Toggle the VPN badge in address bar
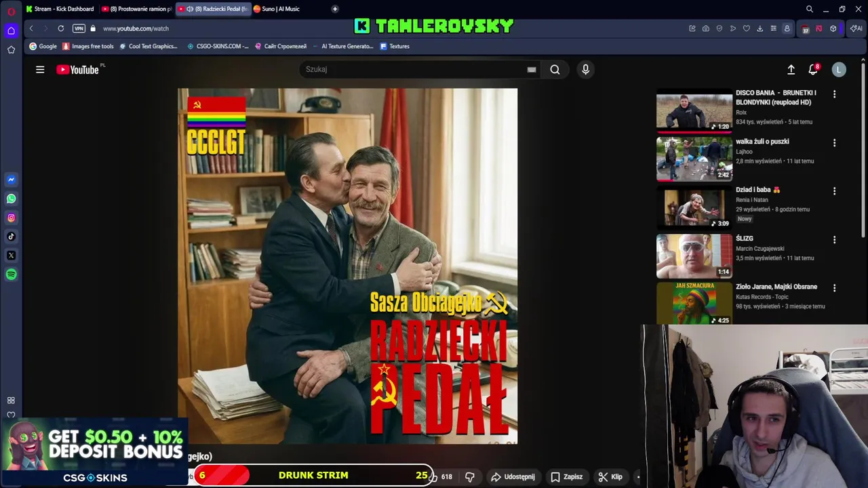The width and height of the screenshot is (868, 488). click(x=79, y=28)
